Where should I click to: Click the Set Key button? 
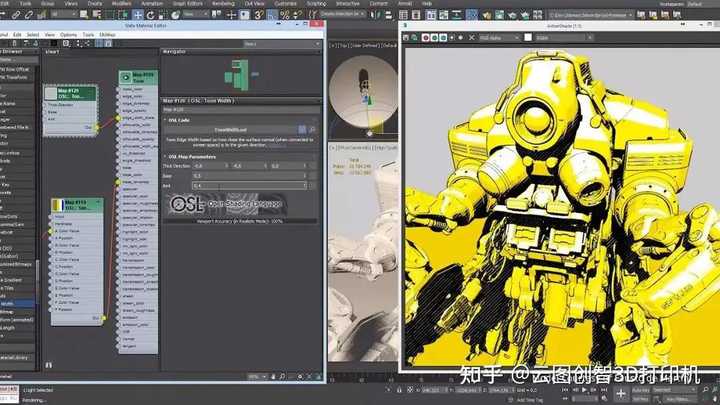[x=641, y=399]
